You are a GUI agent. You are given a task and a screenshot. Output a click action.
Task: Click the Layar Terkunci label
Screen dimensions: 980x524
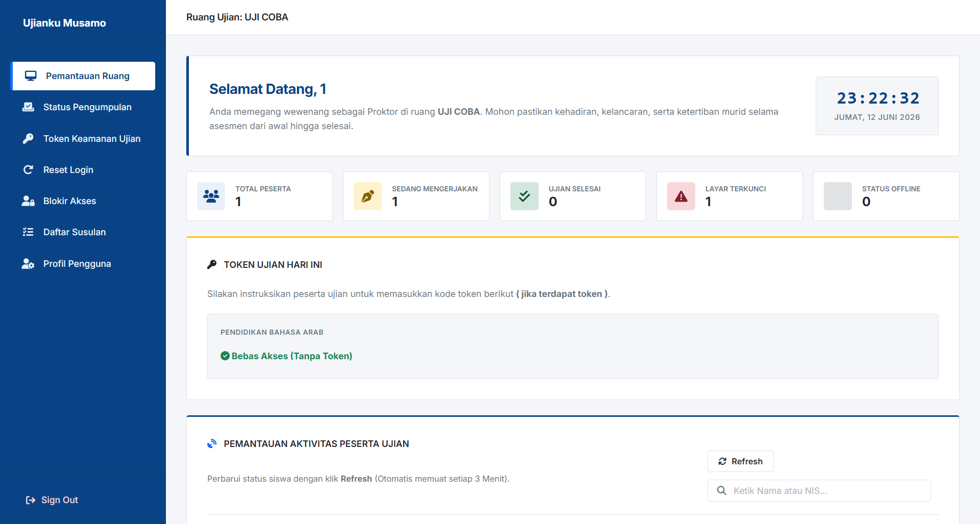pos(736,189)
